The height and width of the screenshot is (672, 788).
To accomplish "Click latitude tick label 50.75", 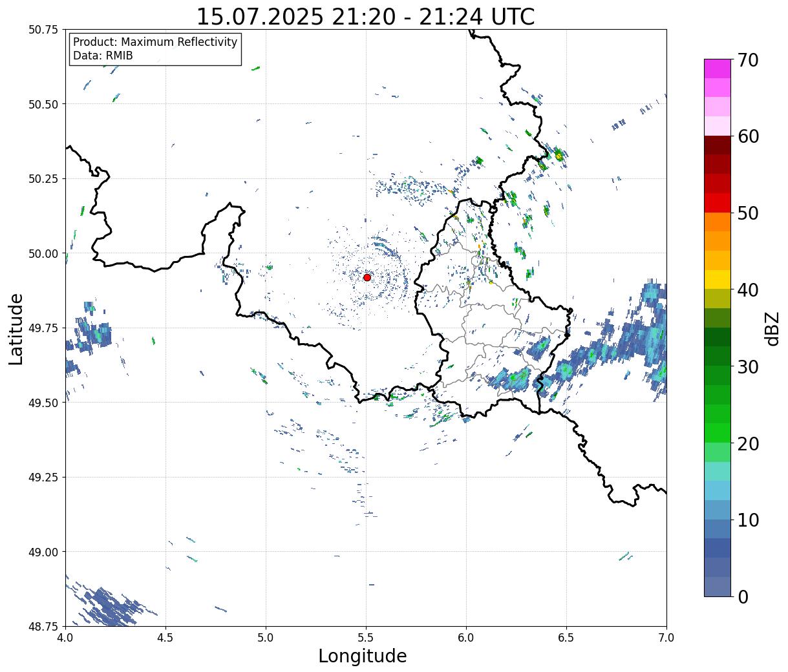I will pos(43,30).
